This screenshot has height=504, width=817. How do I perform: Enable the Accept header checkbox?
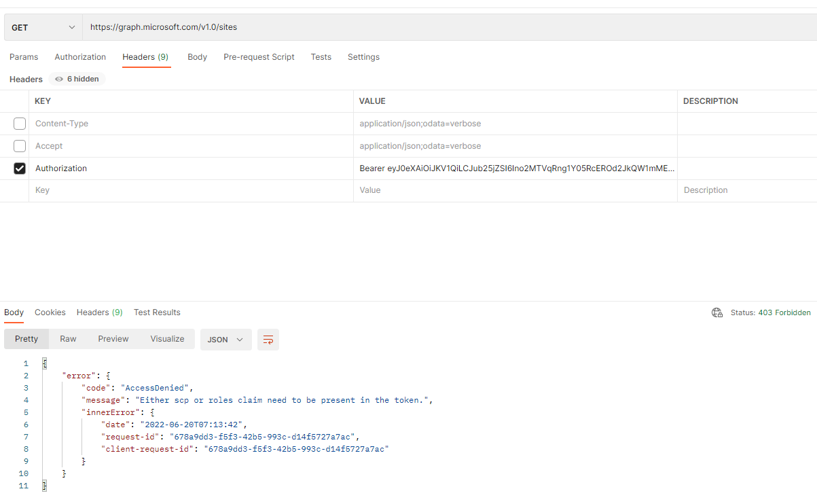point(20,145)
